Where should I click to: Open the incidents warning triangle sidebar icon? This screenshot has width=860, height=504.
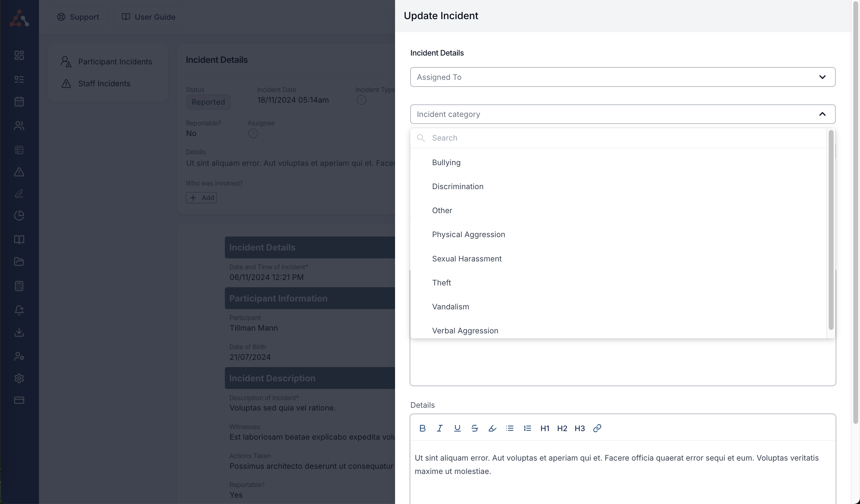coord(19,172)
